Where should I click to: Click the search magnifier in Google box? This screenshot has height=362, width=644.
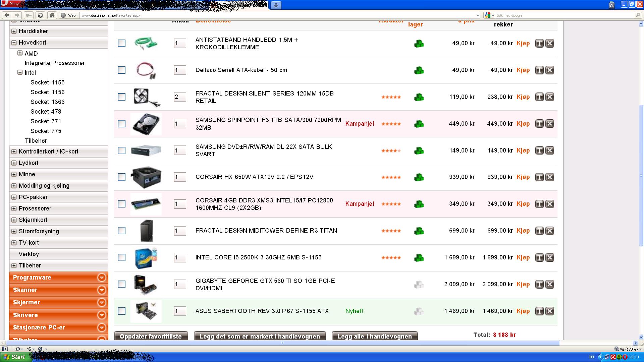click(637, 15)
